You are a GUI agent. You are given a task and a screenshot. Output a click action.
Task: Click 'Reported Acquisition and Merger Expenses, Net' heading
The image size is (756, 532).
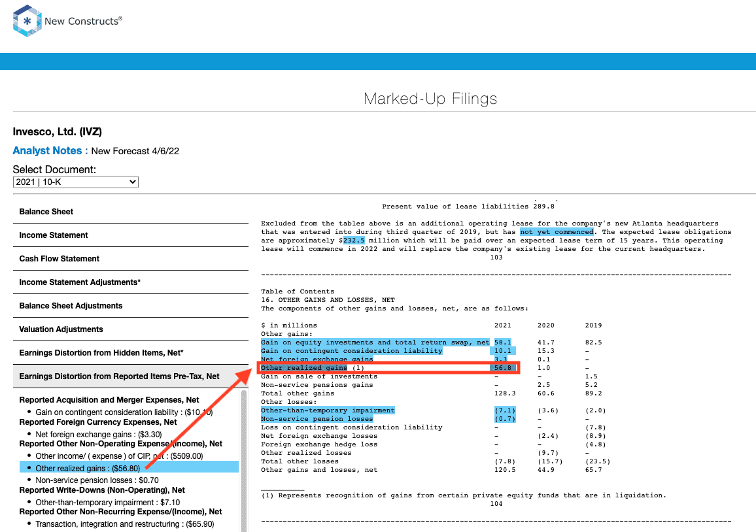point(109,400)
